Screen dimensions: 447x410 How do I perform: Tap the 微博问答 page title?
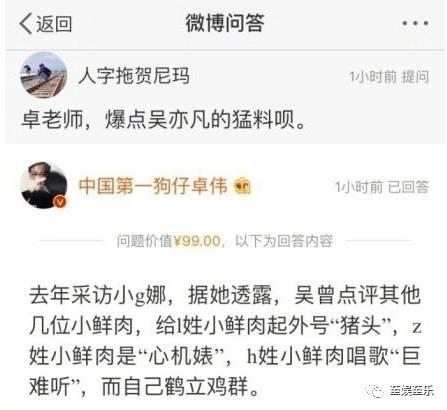tap(225, 23)
